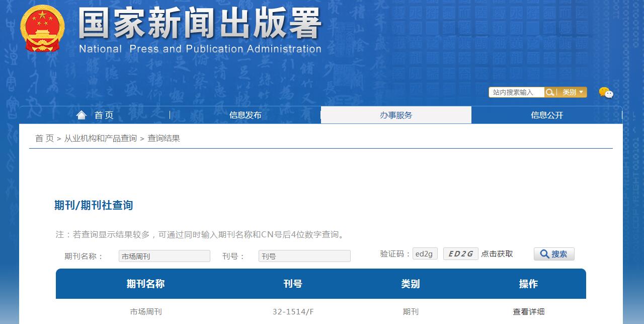Click the ED2G captcha image
This screenshot has height=324, width=644.
click(460, 253)
